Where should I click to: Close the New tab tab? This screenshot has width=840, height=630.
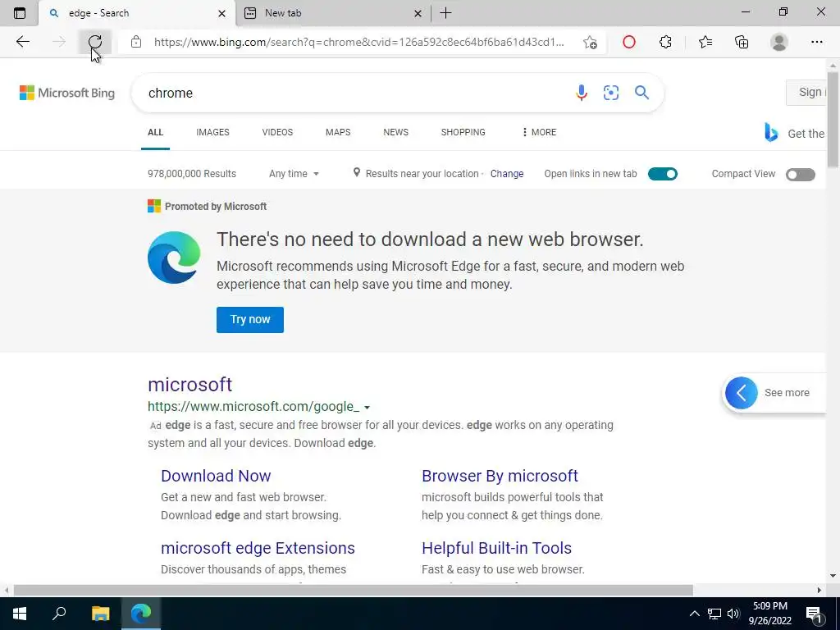(x=418, y=13)
